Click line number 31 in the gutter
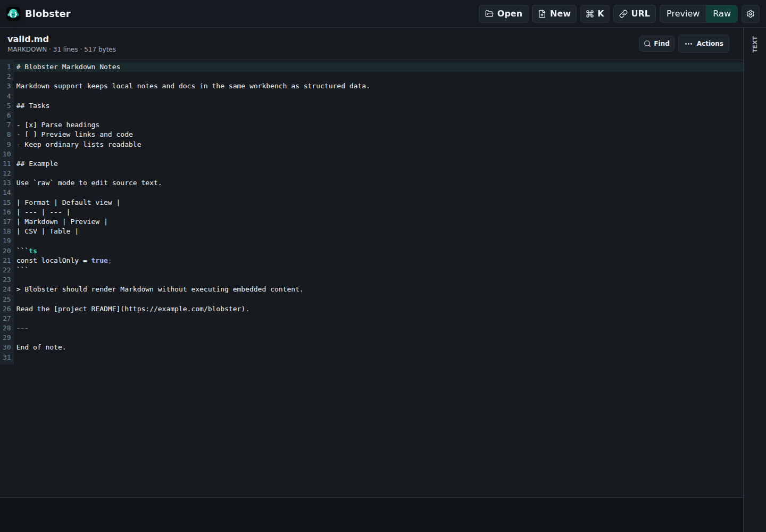This screenshot has width=766, height=532. click(x=7, y=358)
